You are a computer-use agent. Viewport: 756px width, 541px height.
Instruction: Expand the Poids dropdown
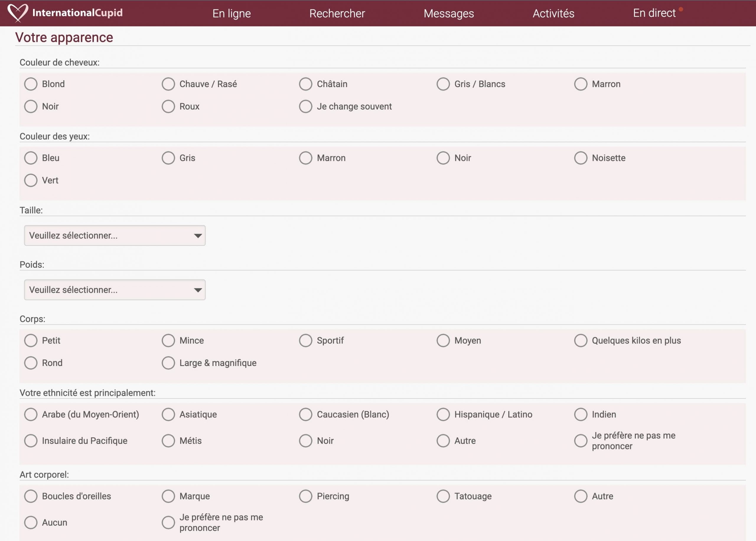click(x=115, y=290)
